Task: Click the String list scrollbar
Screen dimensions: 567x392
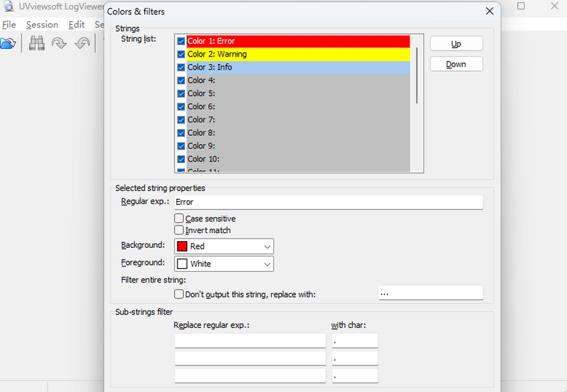Action: (x=417, y=76)
